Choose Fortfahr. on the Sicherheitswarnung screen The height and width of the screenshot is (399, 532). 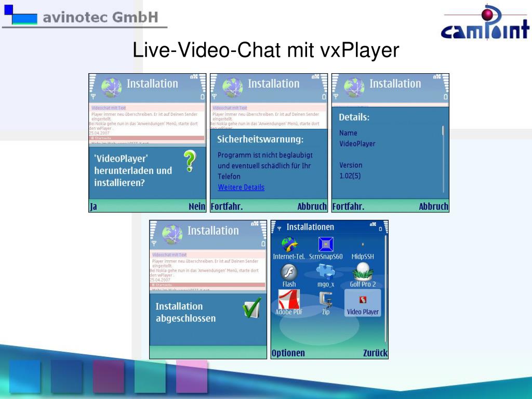pyautogui.click(x=227, y=206)
